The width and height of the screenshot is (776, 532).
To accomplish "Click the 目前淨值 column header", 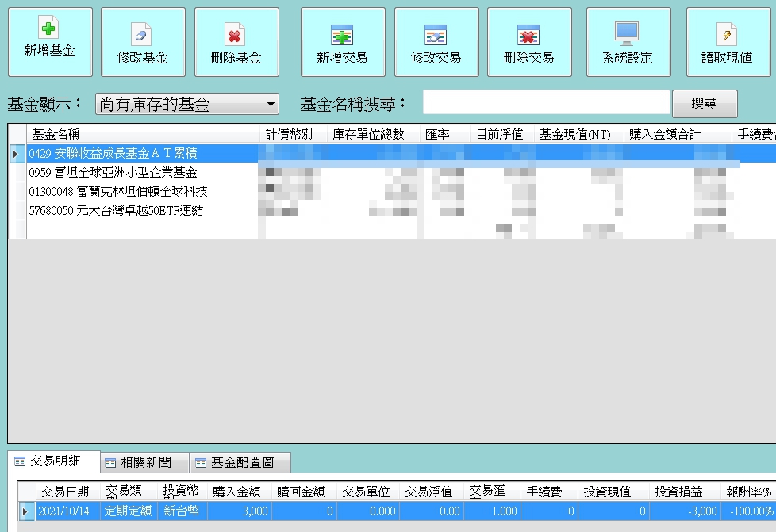I will coord(501,134).
